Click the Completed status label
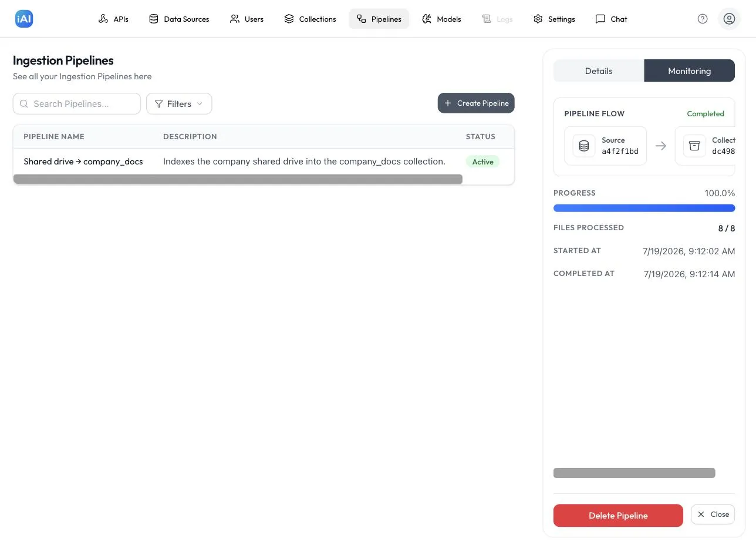Screen dimensions: 756x548 click(706, 114)
